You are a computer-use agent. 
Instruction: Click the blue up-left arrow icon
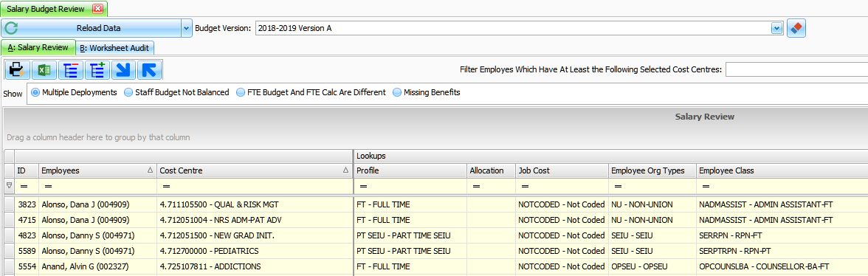[149, 70]
